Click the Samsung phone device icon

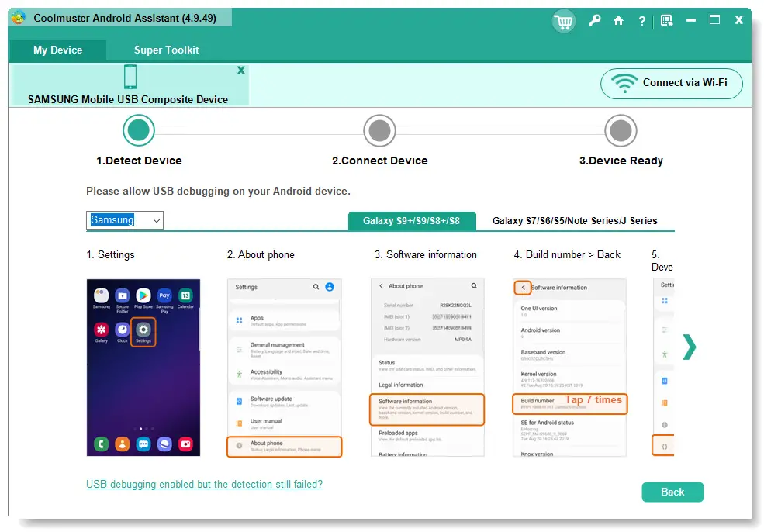point(130,77)
